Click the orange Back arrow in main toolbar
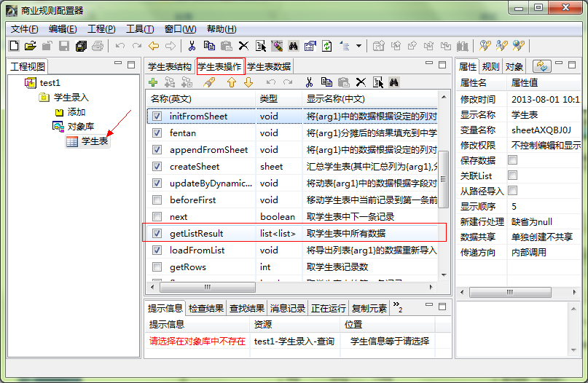 pyautogui.click(x=154, y=46)
